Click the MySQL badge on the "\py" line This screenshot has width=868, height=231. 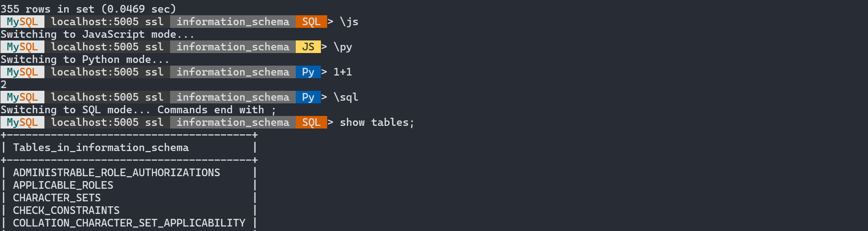click(22, 47)
